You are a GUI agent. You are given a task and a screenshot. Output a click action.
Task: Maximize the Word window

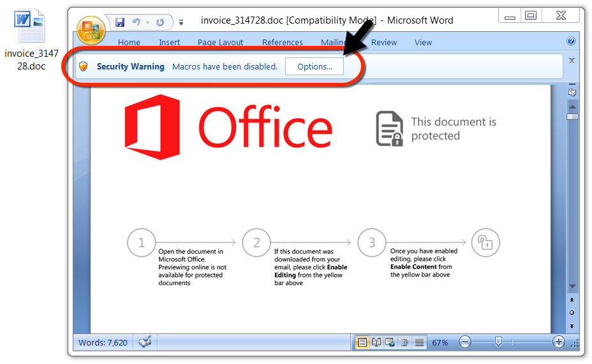pos(531,15)
